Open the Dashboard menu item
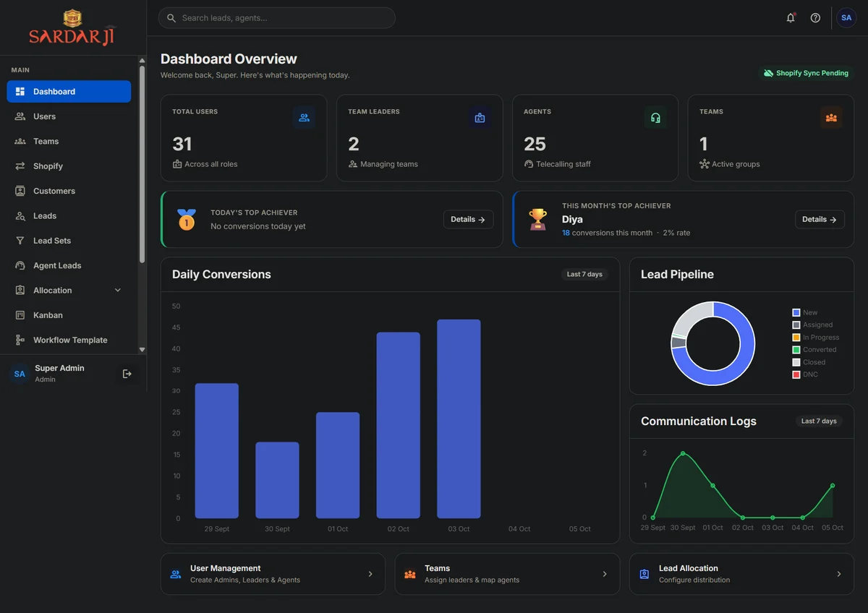Screen dimensions: 868x613 tap(69, 92)
